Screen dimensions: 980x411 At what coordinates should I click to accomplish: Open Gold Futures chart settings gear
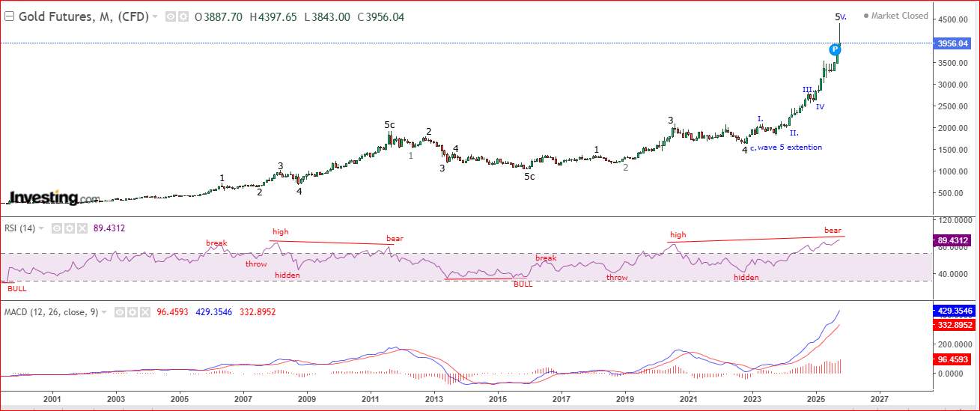pyautogui.click(x=182, y=16)
